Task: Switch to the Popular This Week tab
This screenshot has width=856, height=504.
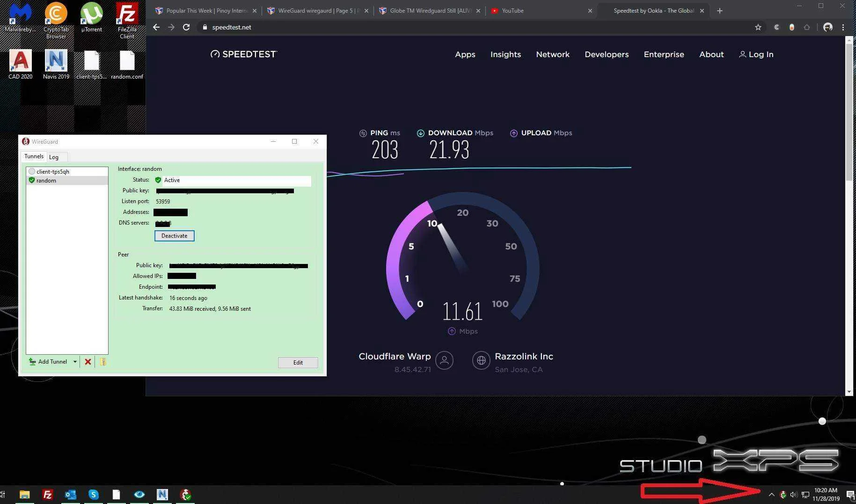Action: [x=206, y=11]
